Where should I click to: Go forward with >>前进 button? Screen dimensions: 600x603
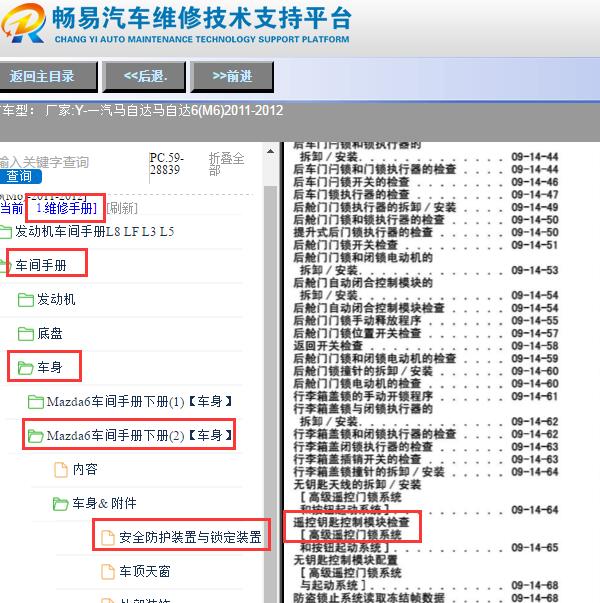[232, 77]
